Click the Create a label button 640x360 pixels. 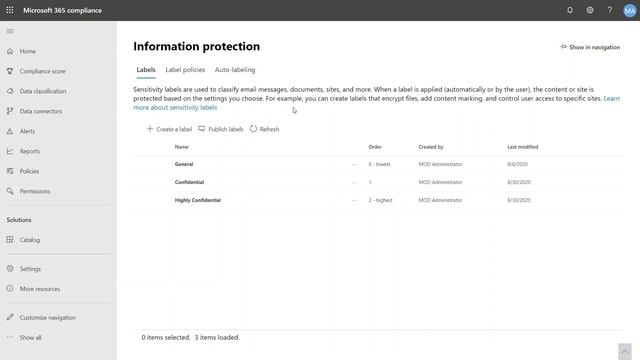click(x=169, y=129)
